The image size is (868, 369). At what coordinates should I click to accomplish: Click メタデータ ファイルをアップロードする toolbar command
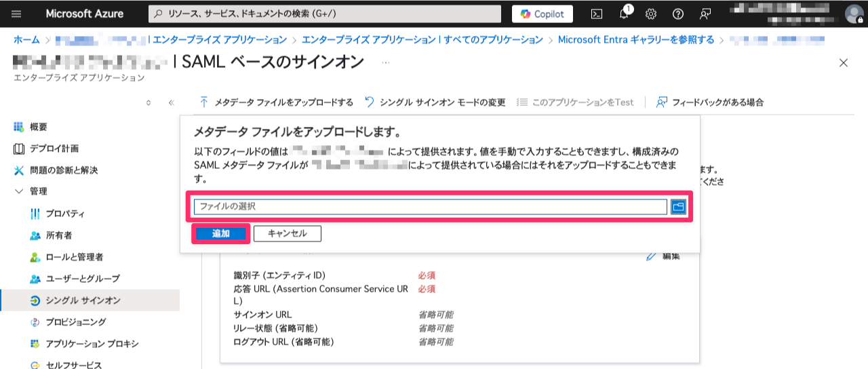click(276, 102)
